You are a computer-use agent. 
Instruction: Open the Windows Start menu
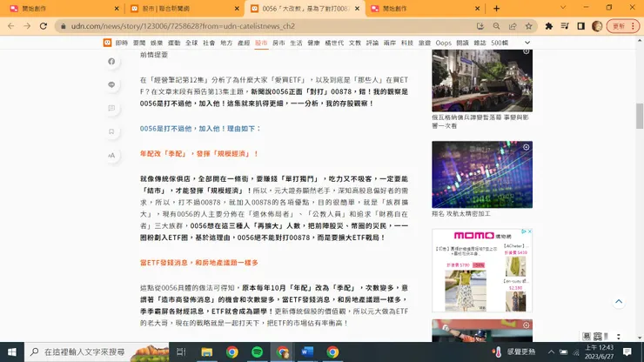(12, 352)
